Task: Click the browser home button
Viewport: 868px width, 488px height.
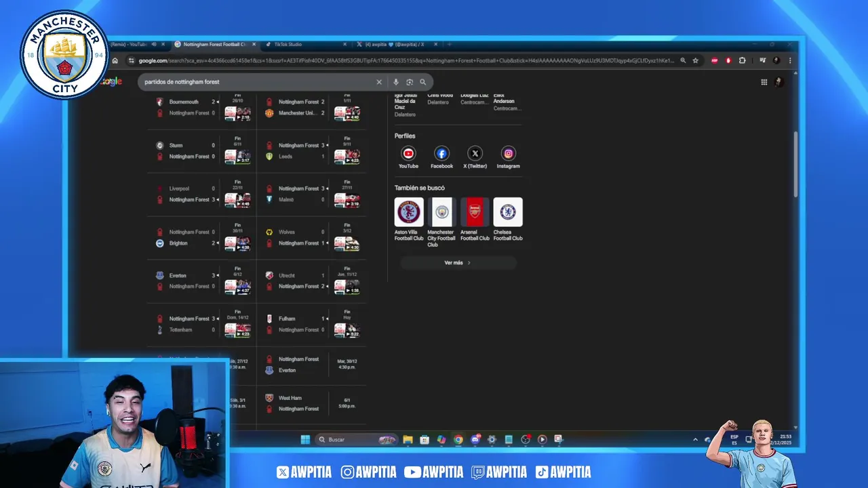Action: [115, 60]
